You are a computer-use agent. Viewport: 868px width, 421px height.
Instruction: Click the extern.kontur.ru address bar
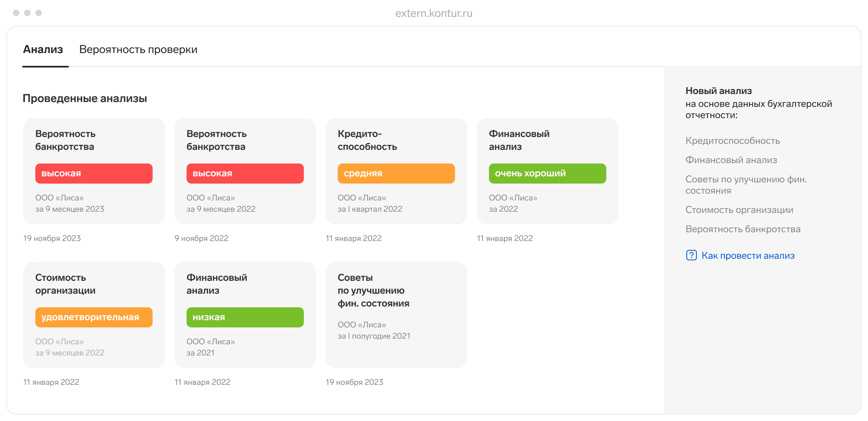coord(434,13)
